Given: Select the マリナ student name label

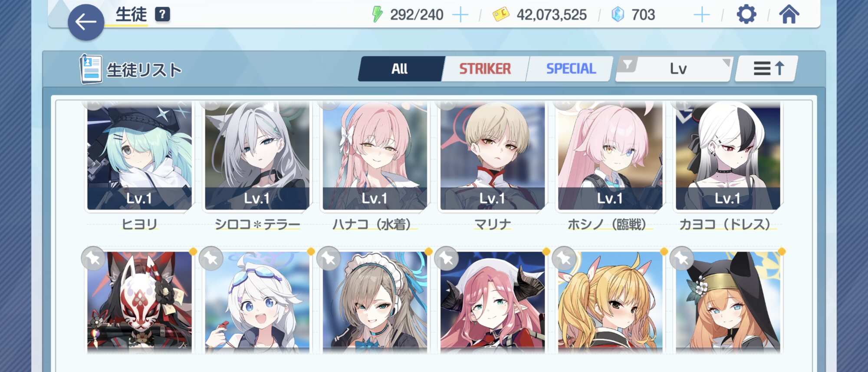Looking at the screenshot, I should click(x=493, y=224).
